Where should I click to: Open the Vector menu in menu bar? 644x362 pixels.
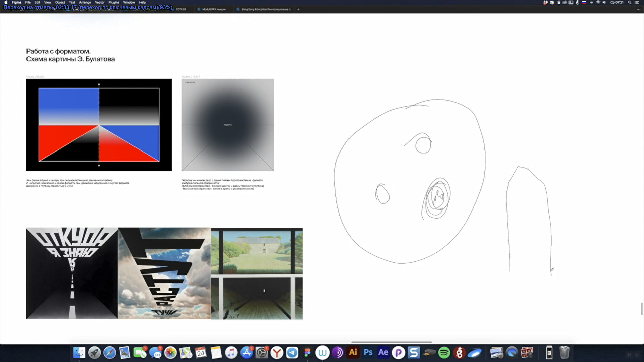tap(100, 2)
